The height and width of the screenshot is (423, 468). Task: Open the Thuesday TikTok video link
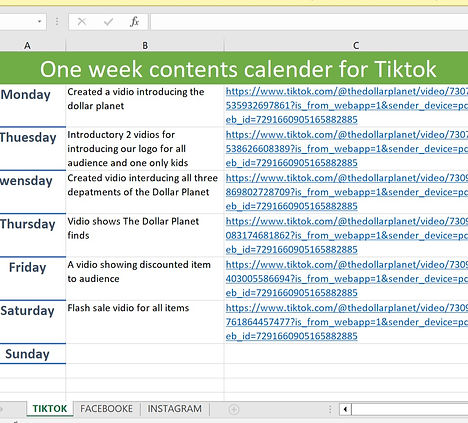[x=347, y=149]
